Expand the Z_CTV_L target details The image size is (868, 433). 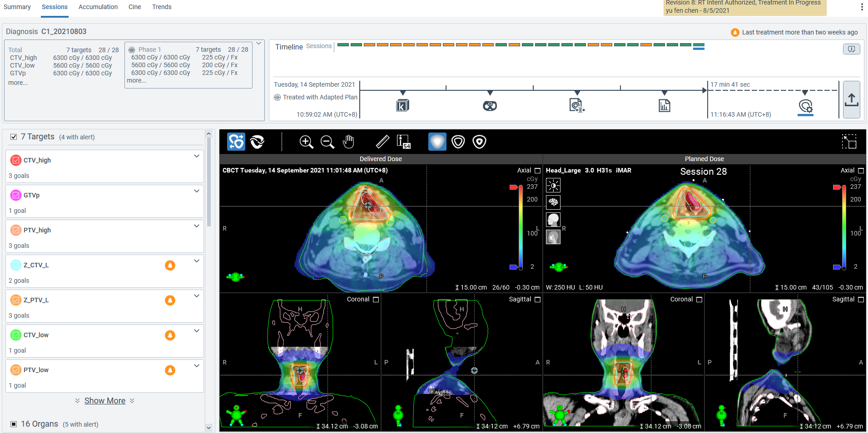197,261
